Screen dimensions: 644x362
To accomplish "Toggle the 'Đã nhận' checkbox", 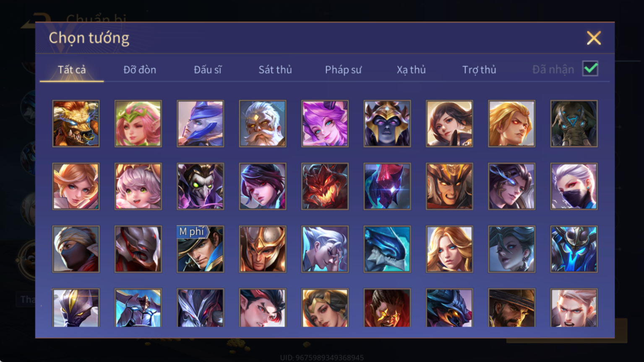I will [590, 68].
